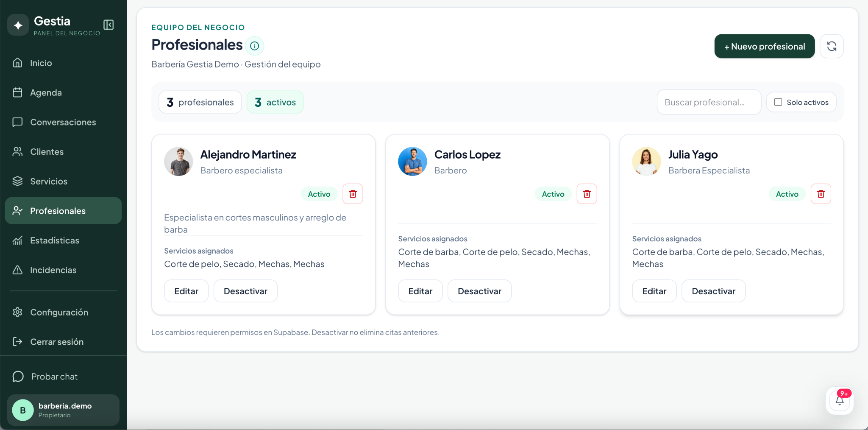Click the Activo badge on Julia Yago
This screenshot has height=430, width=868.
coord(787,194)
